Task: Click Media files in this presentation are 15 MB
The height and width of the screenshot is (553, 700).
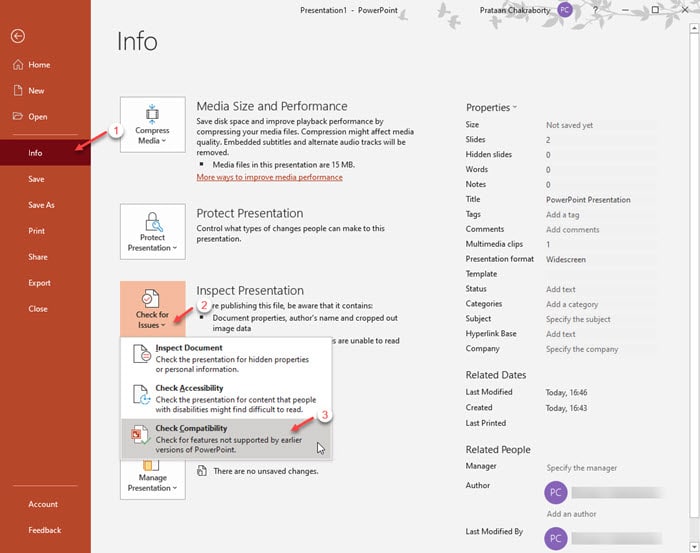Action: (283, 165)
